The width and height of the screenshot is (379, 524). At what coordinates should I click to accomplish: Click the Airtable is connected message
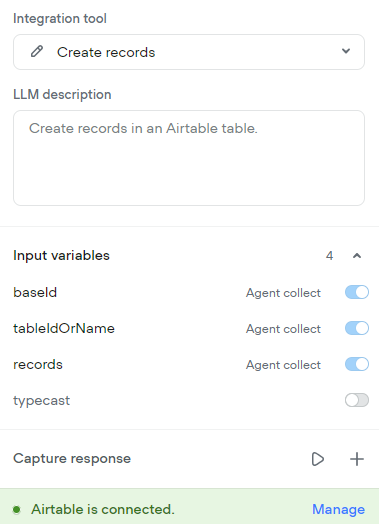(x=103, y=510)
